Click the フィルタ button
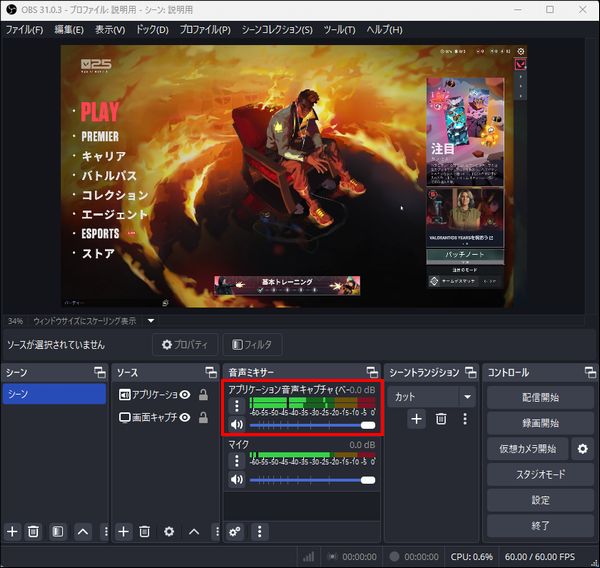The height and width of the screenshot is (568, 600). point(253,344)
